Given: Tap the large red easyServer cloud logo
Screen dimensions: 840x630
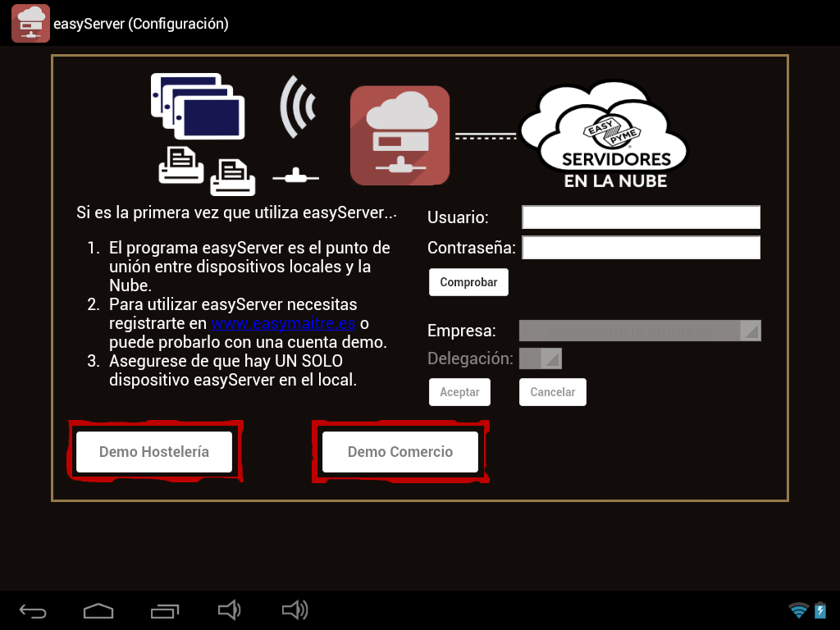Looking at the screenshot, I should pos(399,135).
